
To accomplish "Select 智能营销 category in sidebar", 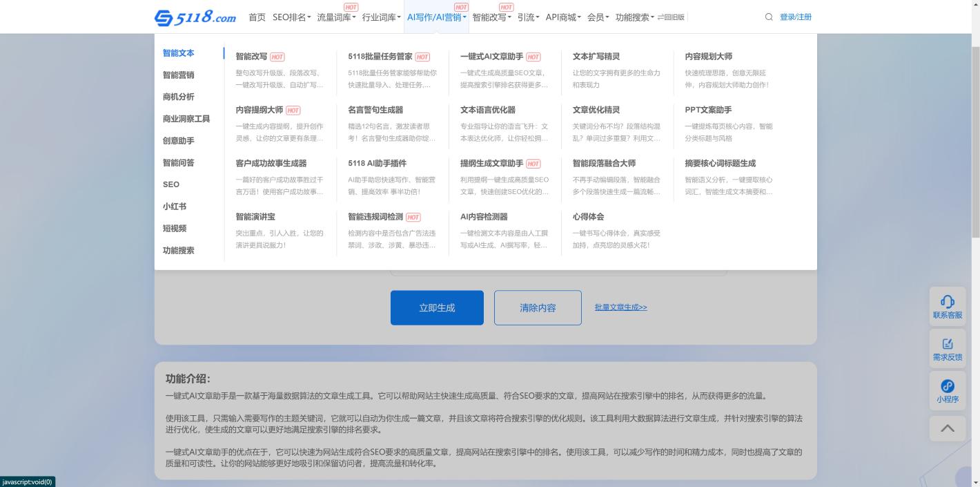I will (179, 75).
